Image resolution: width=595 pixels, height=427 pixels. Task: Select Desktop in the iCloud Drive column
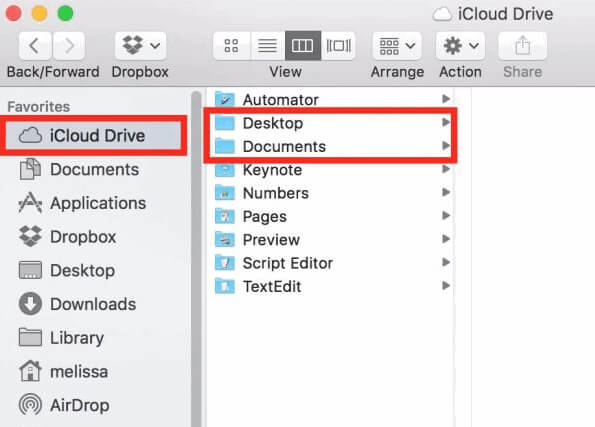pos(331,123)
